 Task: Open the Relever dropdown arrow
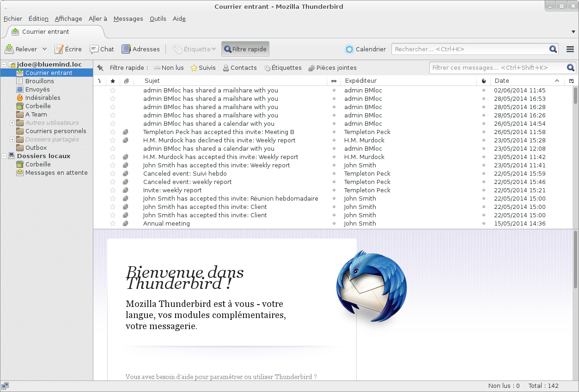pyautogui.click(x=45, y=49)
